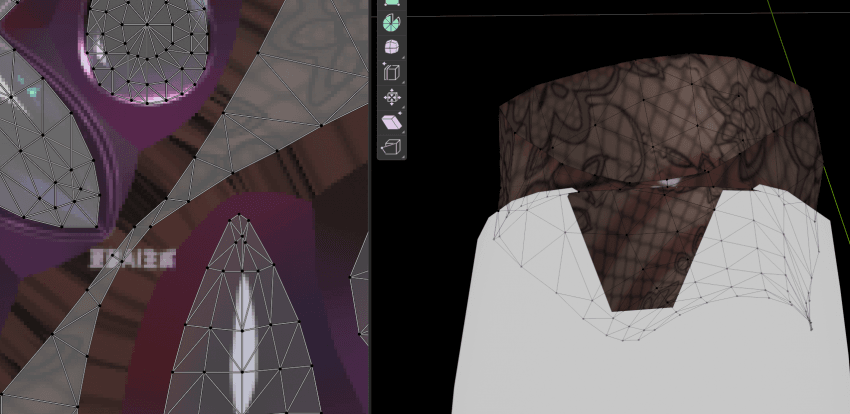The image size is (850, 414).
Task: Click the tip vertex of bottom teardrop UV island
Action: [240, 216]
